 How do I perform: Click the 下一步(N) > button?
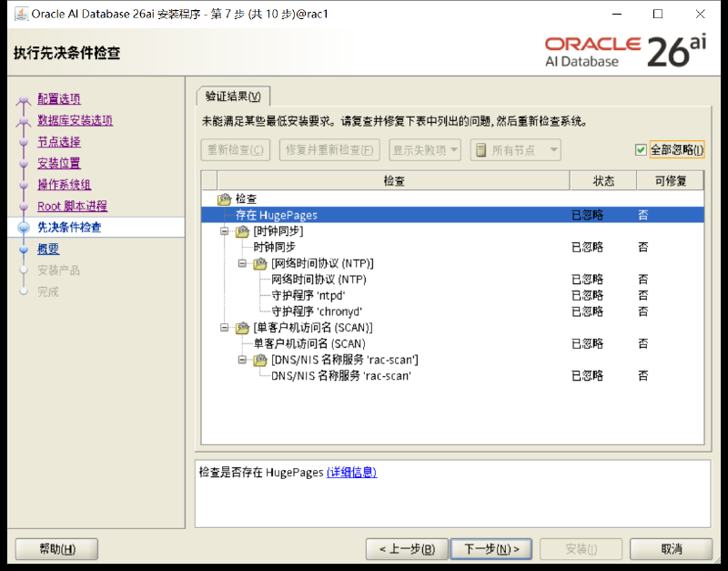(491, 549)
